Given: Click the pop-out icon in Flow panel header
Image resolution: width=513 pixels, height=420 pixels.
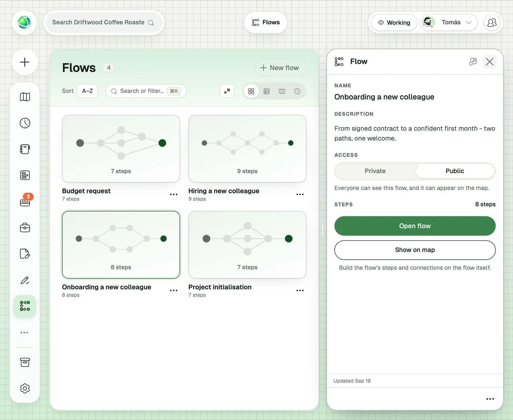Looking at the screenshot, I should (x=473, y=62).
